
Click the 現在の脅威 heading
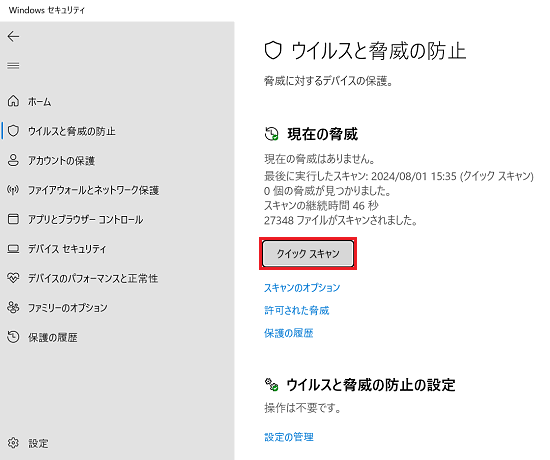click(322, 134)
